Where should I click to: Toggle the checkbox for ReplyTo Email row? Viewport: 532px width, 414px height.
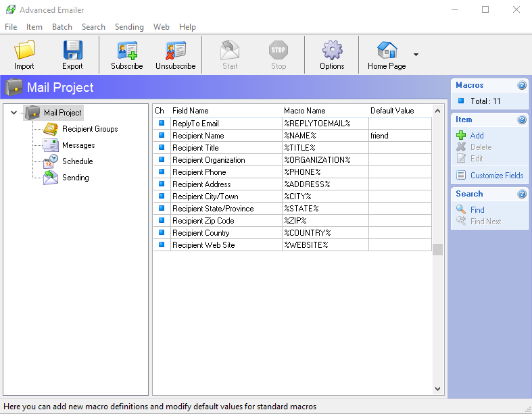162,124
